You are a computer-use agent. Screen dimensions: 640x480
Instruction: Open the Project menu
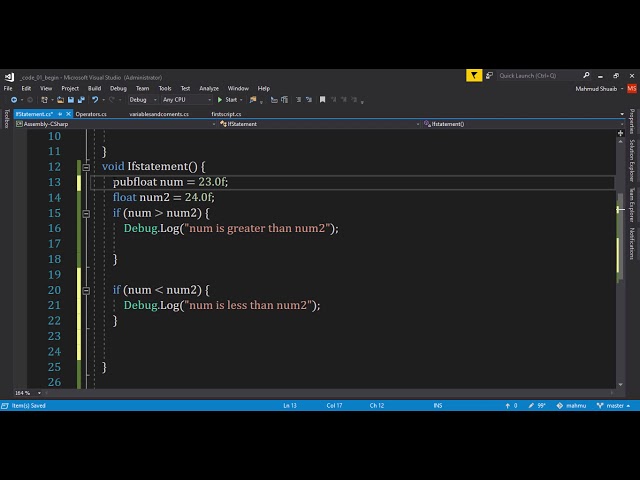tap(70, 89)
